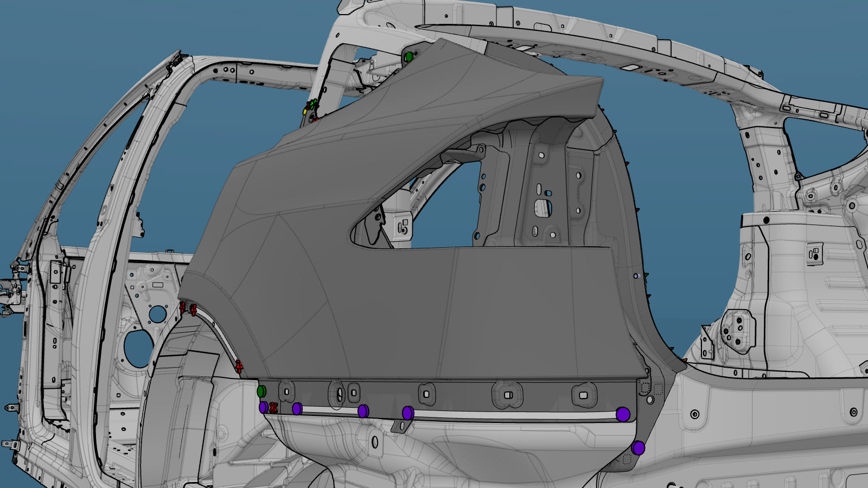The width and height of the screenshot is (868, 488).
Task: Click the purple fastener below the rail's right end
Action: pyautogui.click(x=638, y=448)
